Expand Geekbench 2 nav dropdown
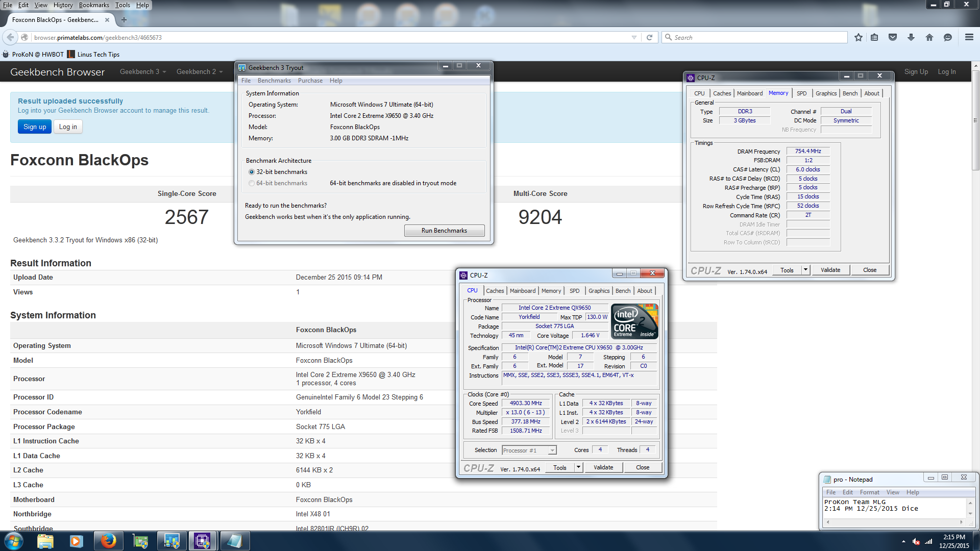The height and width of the screenshot is (551, 980). coord(200,72)
